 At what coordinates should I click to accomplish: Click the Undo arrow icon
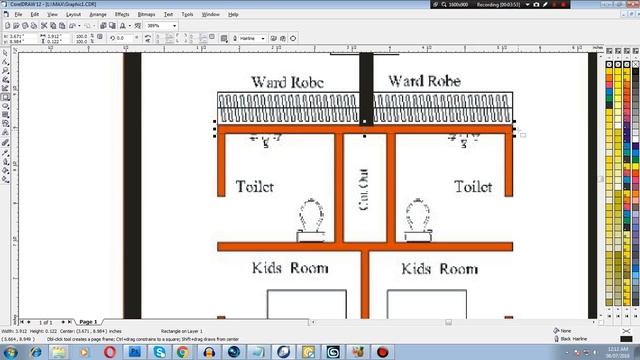(73, 26)
